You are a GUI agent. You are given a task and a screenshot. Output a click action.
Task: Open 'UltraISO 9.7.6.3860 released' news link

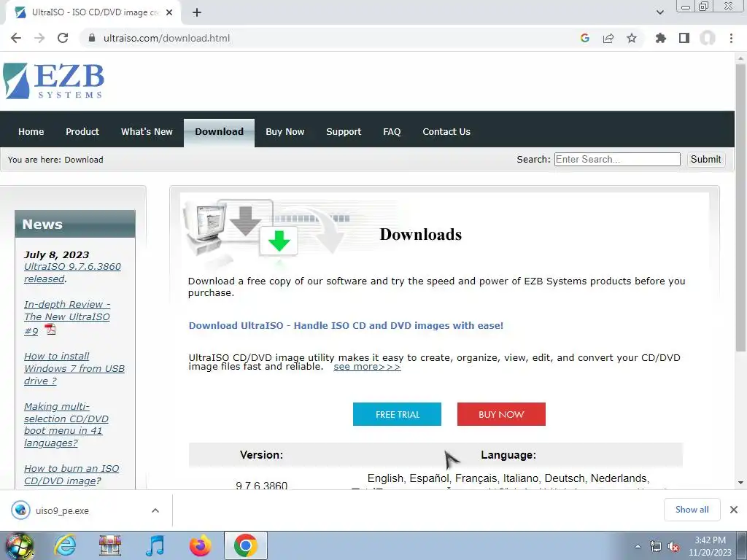click(72, 273)
